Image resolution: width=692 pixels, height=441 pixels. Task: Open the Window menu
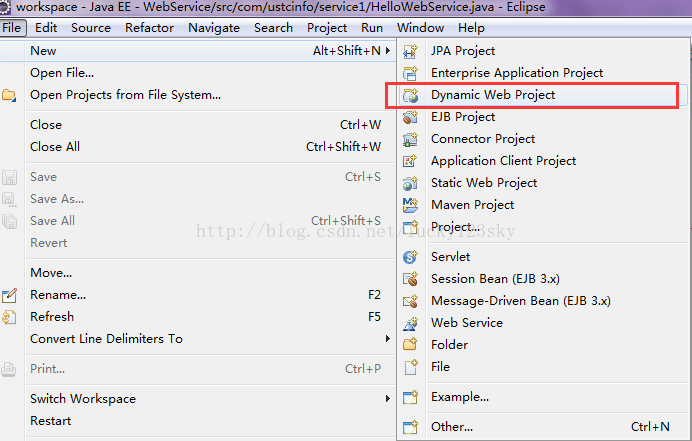420,28
